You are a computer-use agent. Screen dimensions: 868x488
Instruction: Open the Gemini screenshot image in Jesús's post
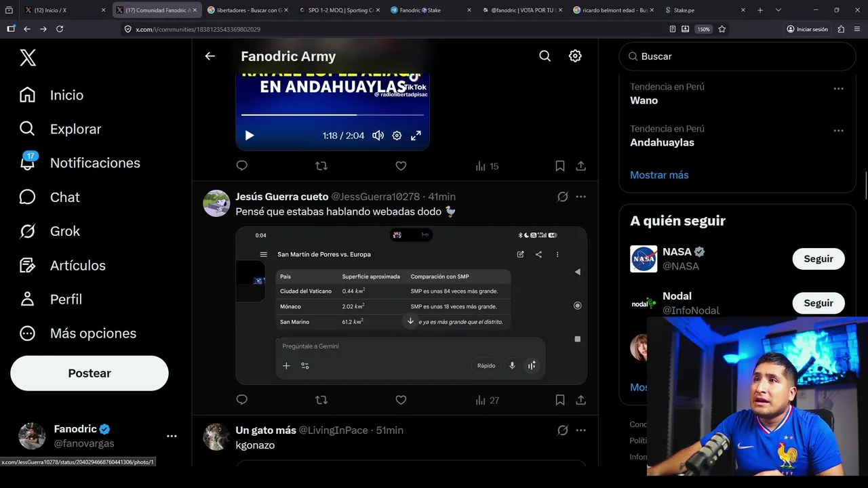pyautogui.click(x=411, y=306)
